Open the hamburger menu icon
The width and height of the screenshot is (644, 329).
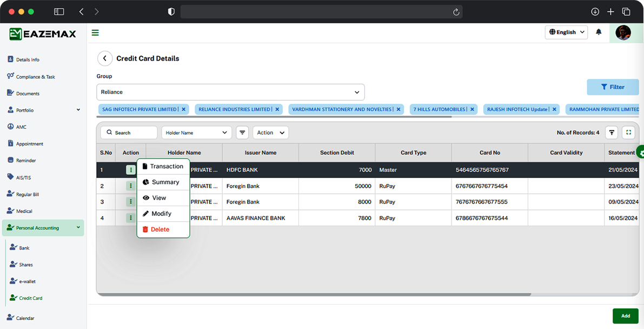point(95,32)
